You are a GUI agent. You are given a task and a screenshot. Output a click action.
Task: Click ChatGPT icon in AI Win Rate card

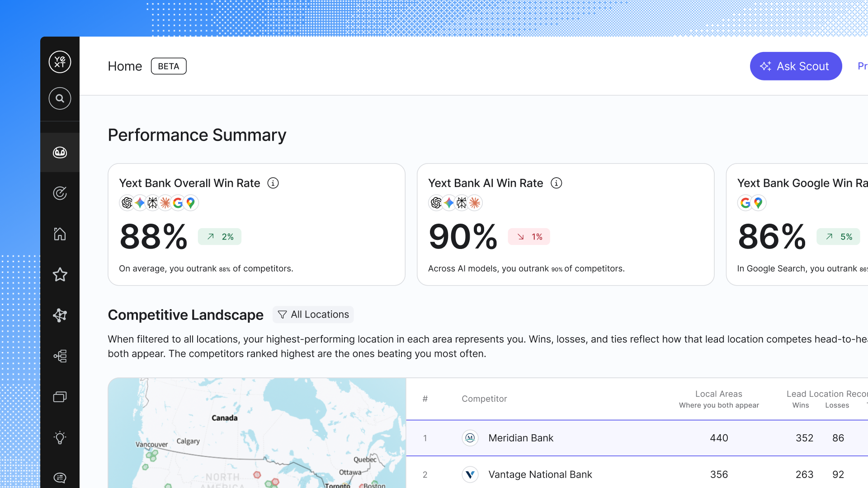(x=436, y=203)
